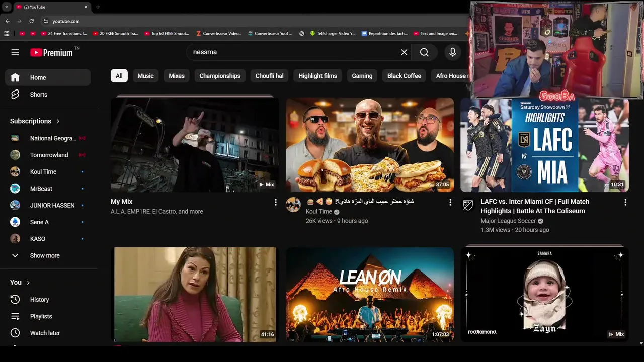Screen dimensions: 644x362
Task: Open '24 Free Transitions' bookmark
Action: tap(64, 34)
